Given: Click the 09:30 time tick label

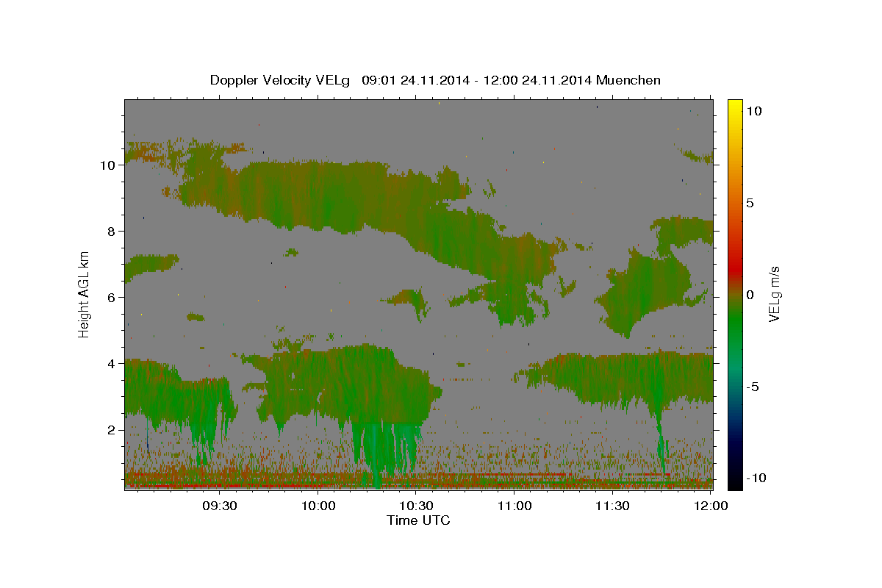Looking at the screenshot, I should pos(219,506).
